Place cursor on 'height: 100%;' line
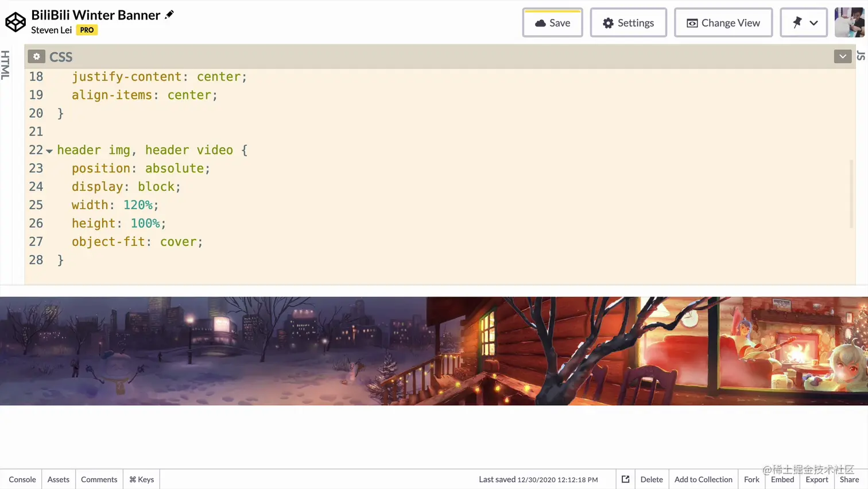 pos(118,224)
